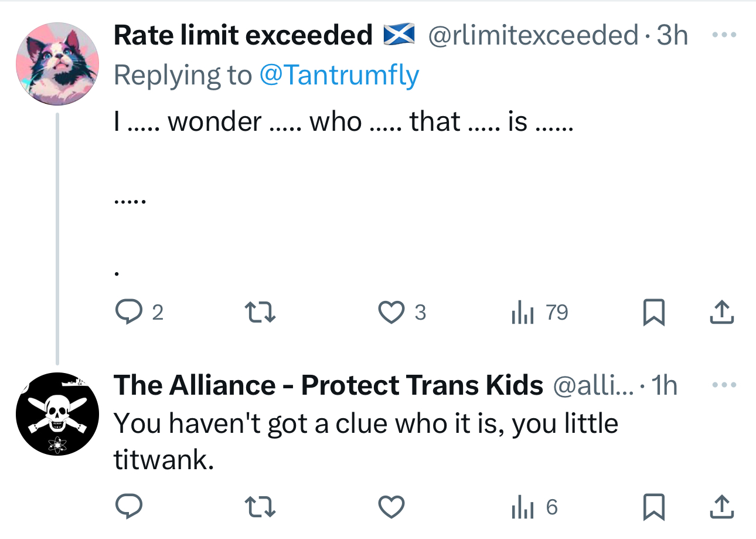Image resolution: width=756 pixels, height=539 pixels.
Task: Click the skull and crossbones avatar
Action: [57, 413]
